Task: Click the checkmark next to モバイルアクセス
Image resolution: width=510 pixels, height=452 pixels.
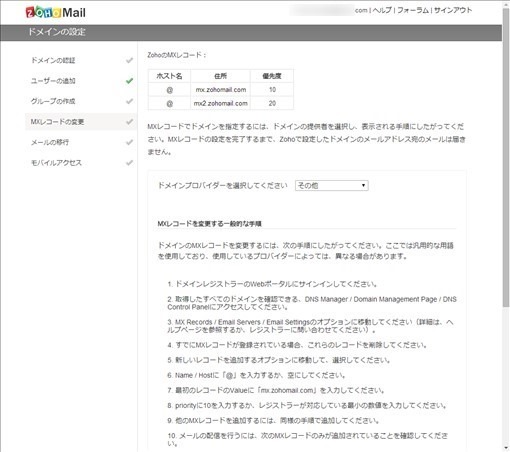Action: tap(129, 163)
